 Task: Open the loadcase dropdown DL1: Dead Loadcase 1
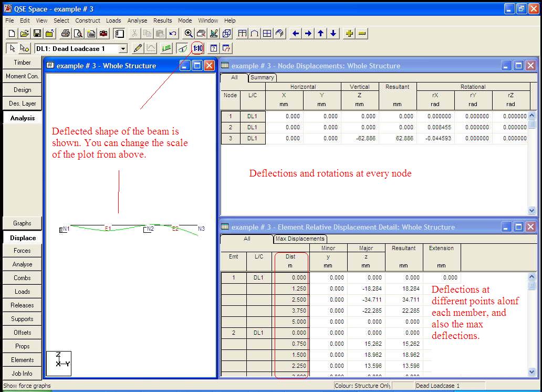(x=123, y=49)
